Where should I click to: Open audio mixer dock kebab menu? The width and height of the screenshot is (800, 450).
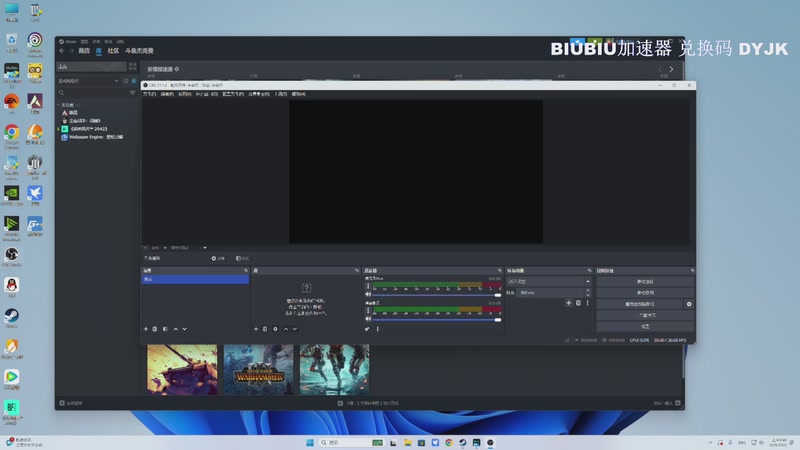pyautogui.click(x=378, y=329)
